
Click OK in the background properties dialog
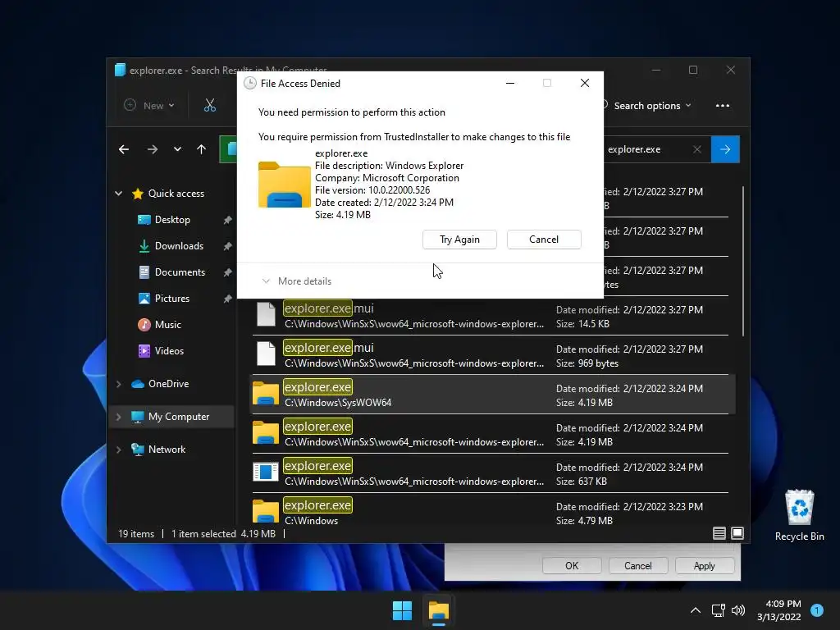pos(572,566)
